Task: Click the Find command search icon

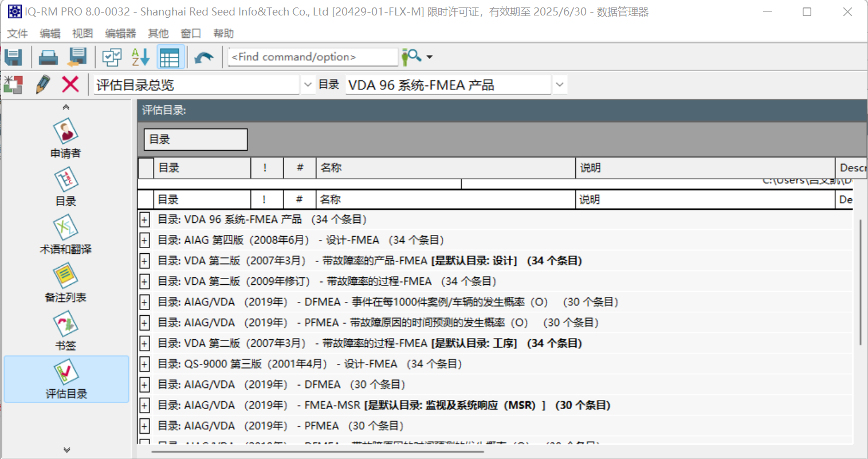Action: pyautogui.click(x=411, y=57)
